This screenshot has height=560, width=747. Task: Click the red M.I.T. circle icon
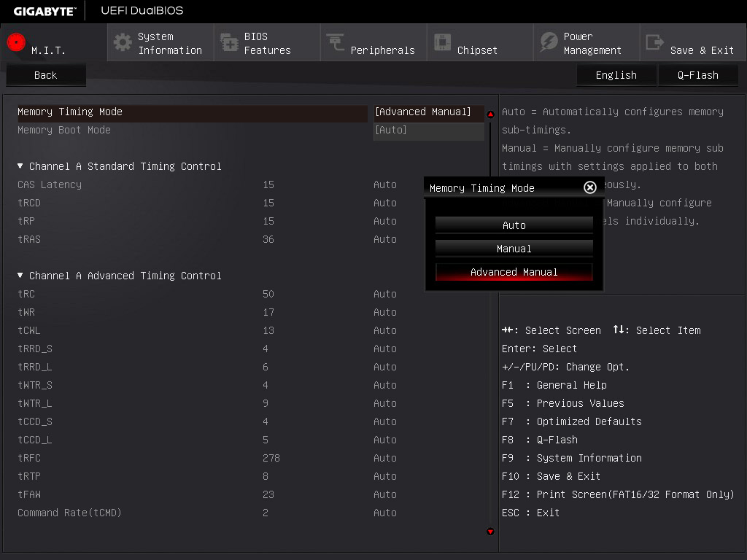pyautogui.click(x=16, y=42)
